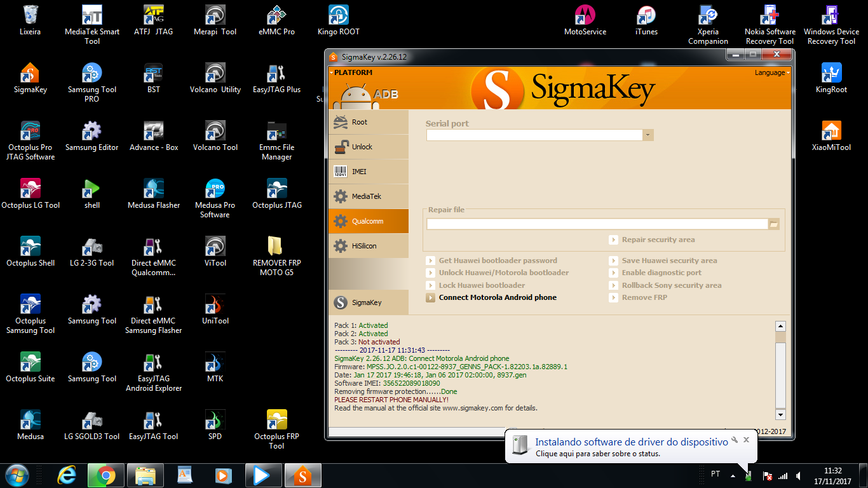Click SigmaKey taskbar button

tap(303, 475)
